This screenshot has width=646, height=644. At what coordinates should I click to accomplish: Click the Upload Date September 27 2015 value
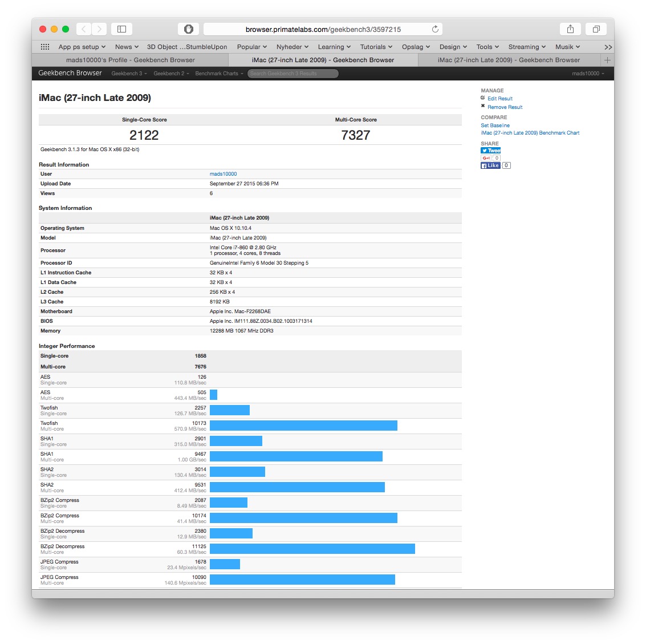tap(244, 184)
